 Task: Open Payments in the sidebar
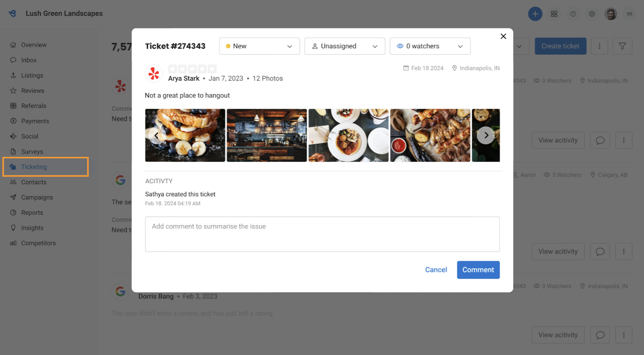pos(35,121)
